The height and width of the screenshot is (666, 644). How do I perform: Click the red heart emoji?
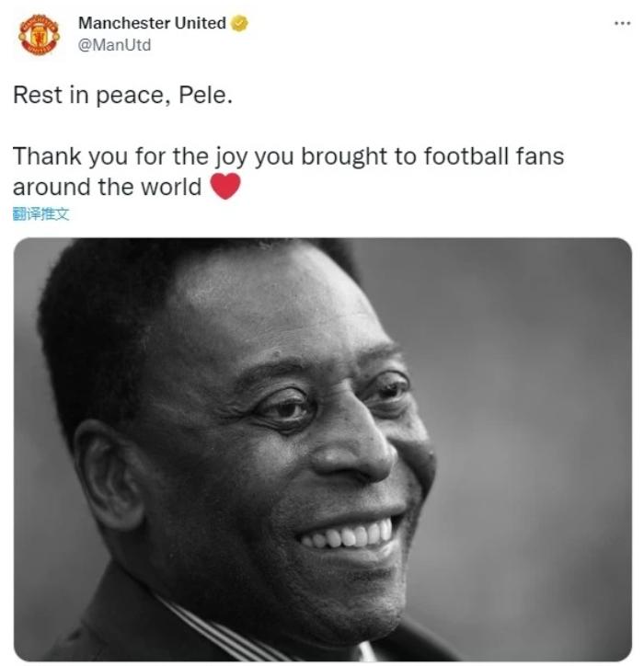point(225,187)
